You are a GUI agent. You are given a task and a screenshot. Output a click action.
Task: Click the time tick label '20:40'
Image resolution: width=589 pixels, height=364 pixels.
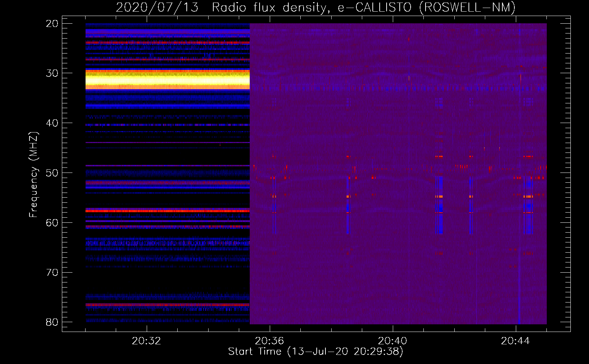point(392,341)
